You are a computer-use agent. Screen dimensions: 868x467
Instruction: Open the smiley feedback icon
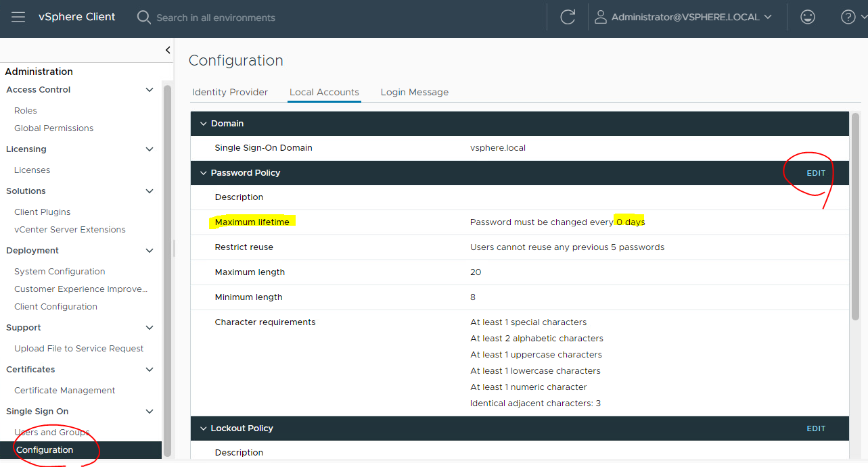pos(807,18)
